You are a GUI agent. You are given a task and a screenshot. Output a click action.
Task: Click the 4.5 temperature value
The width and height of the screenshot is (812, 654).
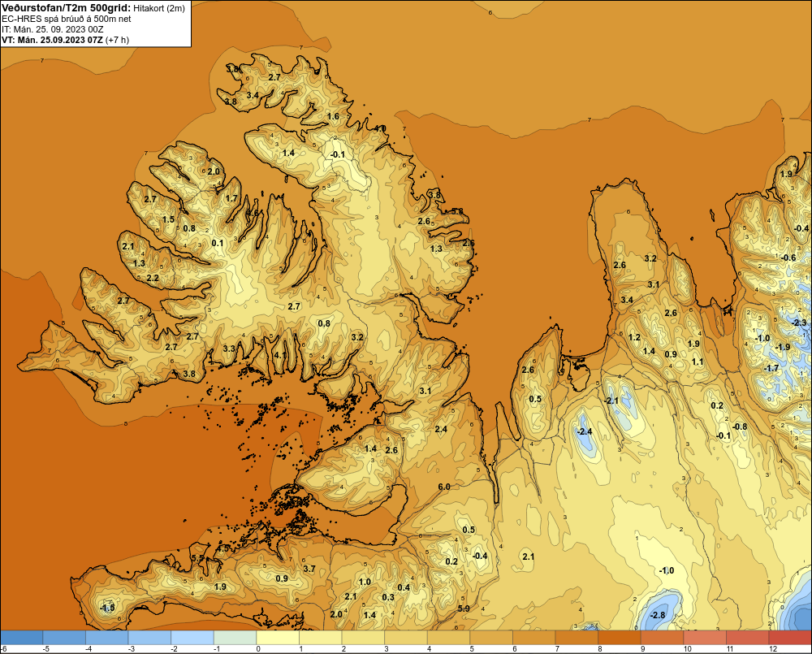point(222,548)
